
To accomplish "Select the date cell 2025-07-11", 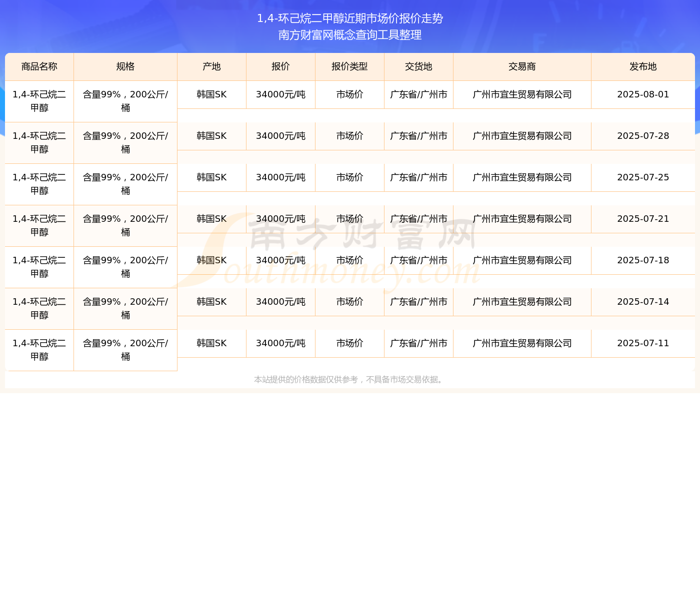I will (643, 343).
